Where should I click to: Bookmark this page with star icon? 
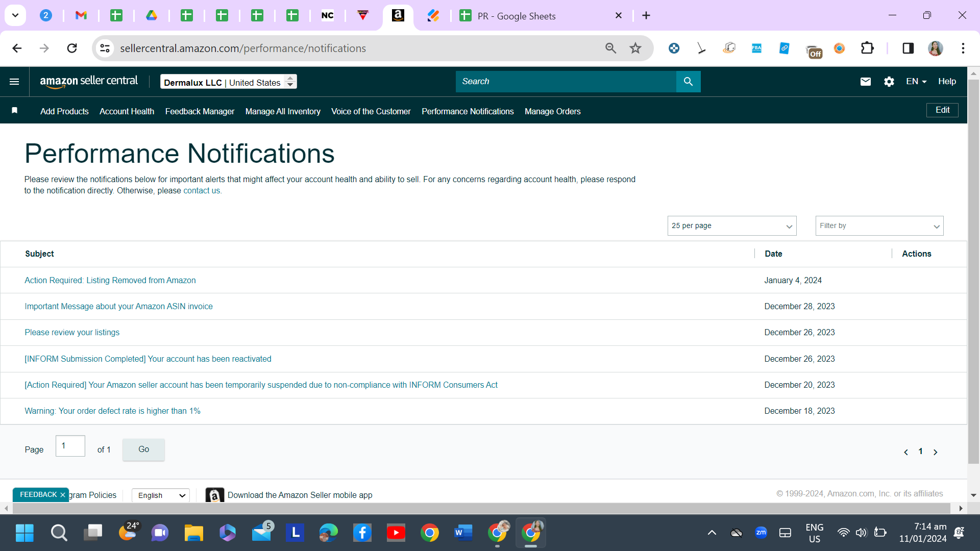pyautogui.click(x=635, y=48)
